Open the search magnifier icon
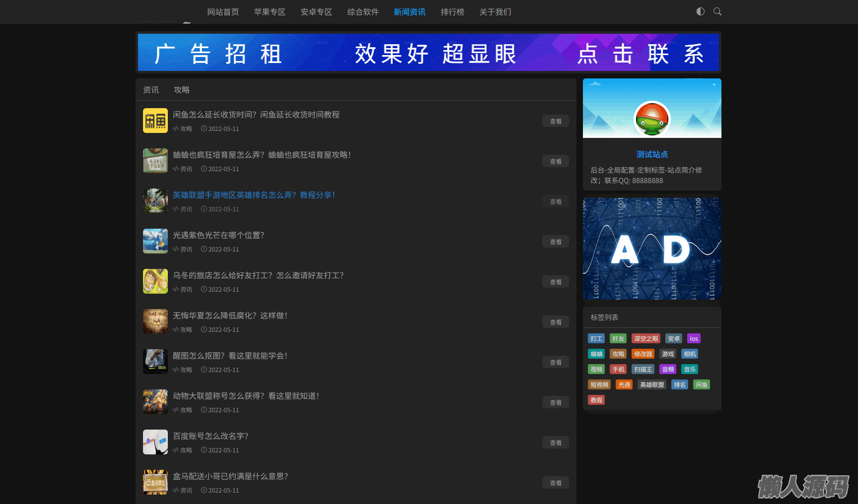 tap(717, 11)
